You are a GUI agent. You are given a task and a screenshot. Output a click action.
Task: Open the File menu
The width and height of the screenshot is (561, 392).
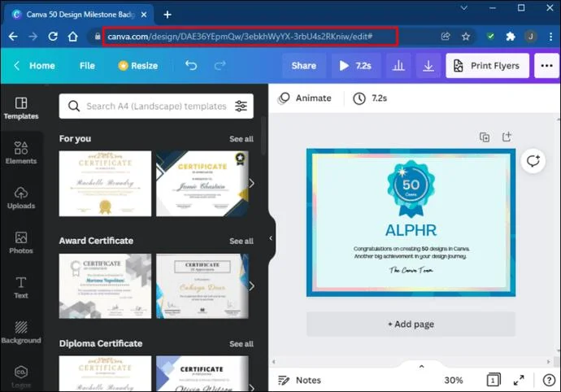87,66
